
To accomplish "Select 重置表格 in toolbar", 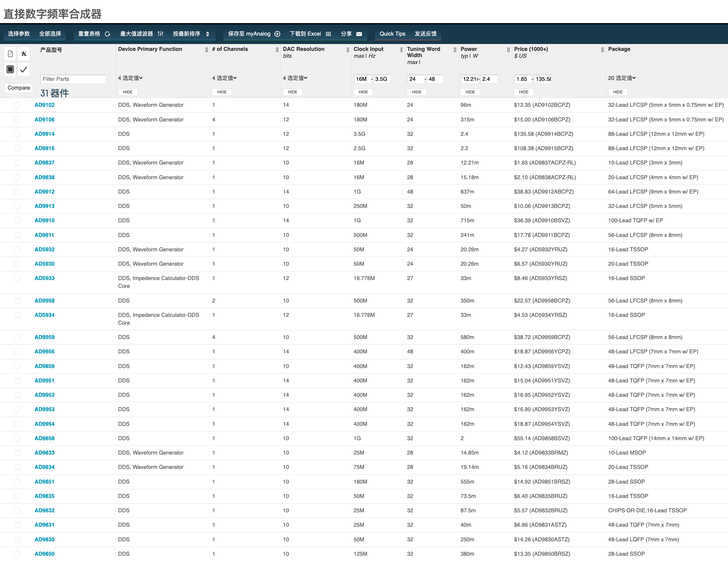I will click(89, 34).
